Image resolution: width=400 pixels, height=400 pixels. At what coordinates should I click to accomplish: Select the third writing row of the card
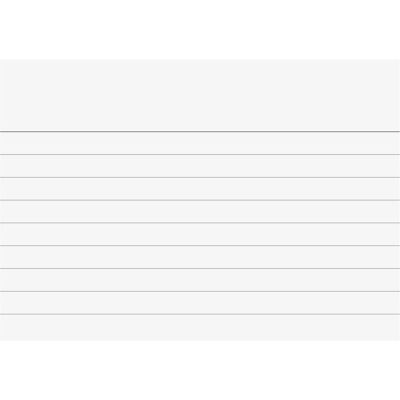point(200,189)
